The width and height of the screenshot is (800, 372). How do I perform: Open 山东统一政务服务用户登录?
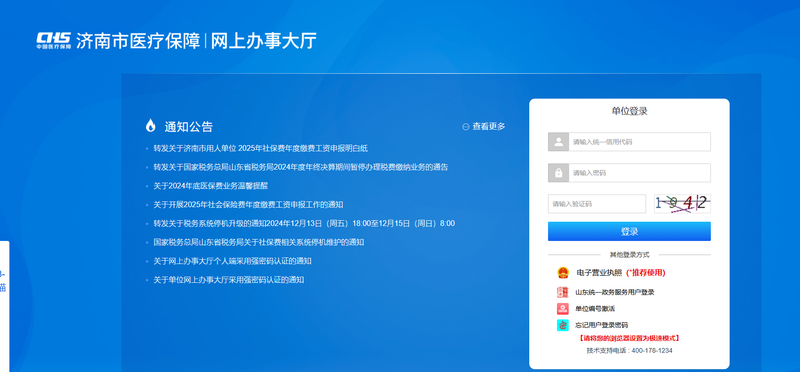coord(615,292)
